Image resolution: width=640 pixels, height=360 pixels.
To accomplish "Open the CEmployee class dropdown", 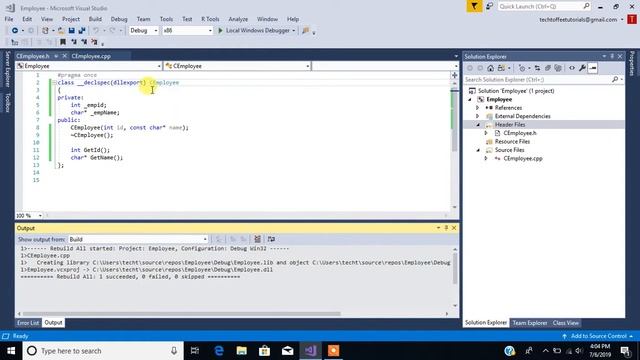I will (x=237, y=66).
